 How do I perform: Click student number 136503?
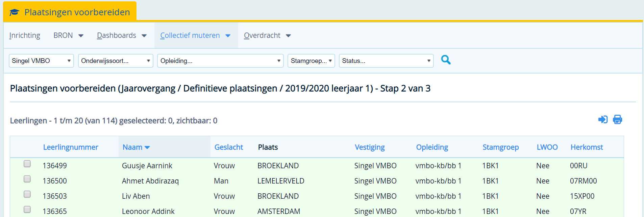55,196
